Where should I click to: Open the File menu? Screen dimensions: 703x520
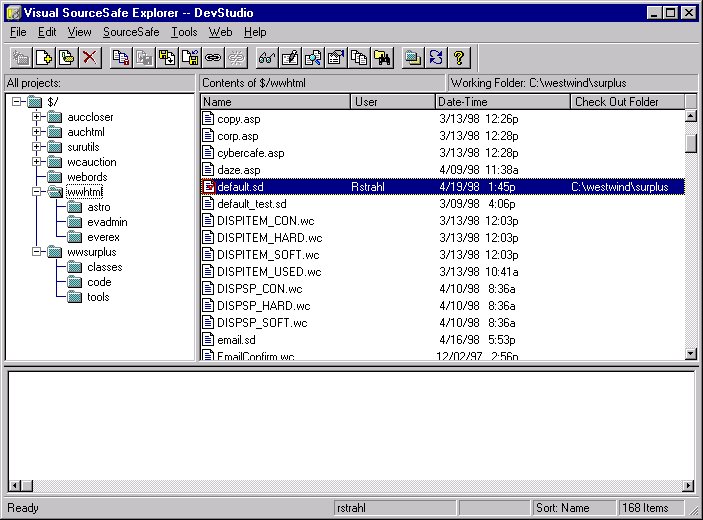tap(18, 32)
